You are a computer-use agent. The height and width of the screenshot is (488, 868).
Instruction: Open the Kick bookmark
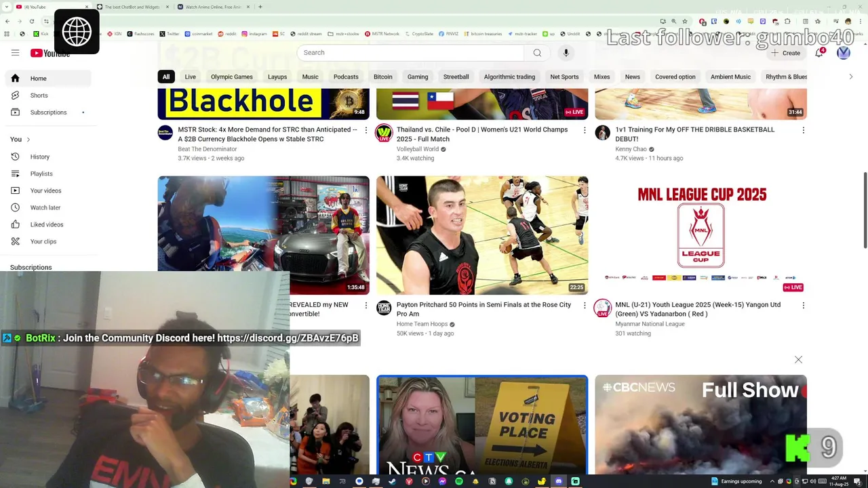pos(41,34)
